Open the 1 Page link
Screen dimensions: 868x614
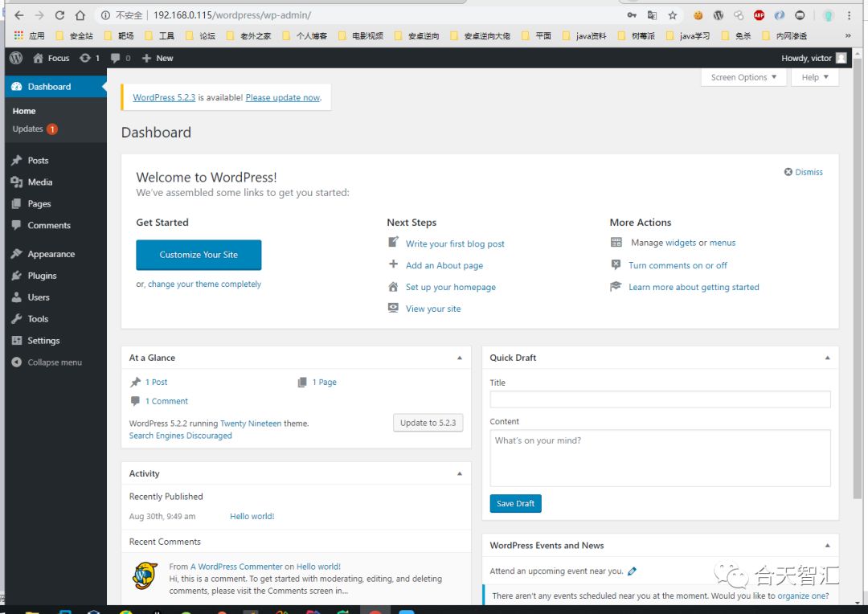click(325, 382)
